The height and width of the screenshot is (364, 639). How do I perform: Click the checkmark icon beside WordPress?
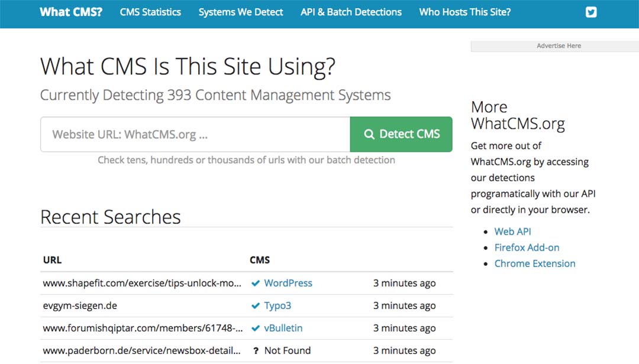pyautogui.click(x=256, y=284)
